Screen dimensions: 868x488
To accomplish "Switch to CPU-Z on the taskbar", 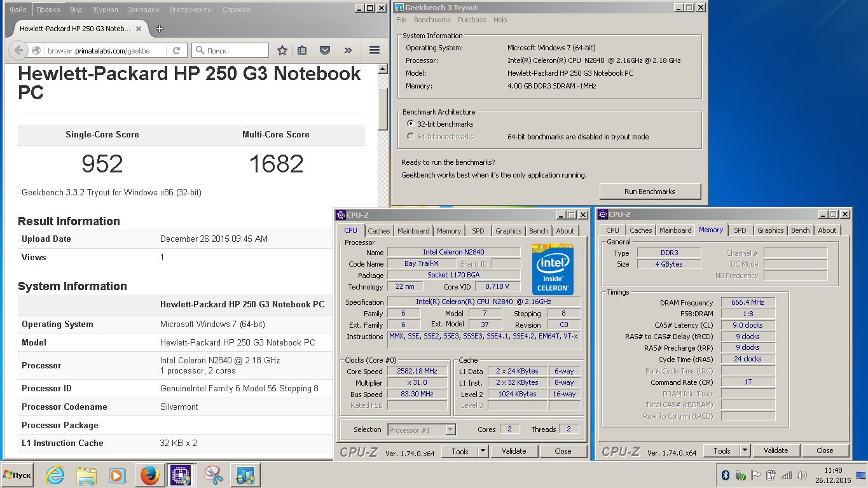I will 181,475.
